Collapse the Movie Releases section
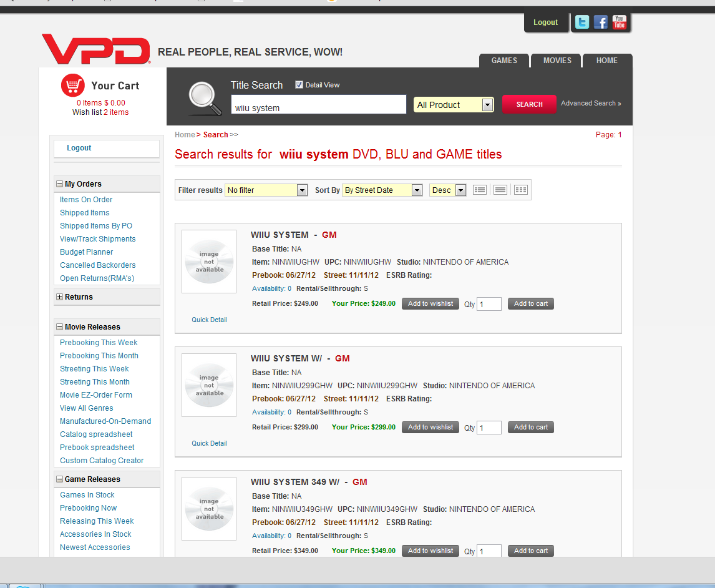This screenshot has width=715, height=588. coord(59,327)
